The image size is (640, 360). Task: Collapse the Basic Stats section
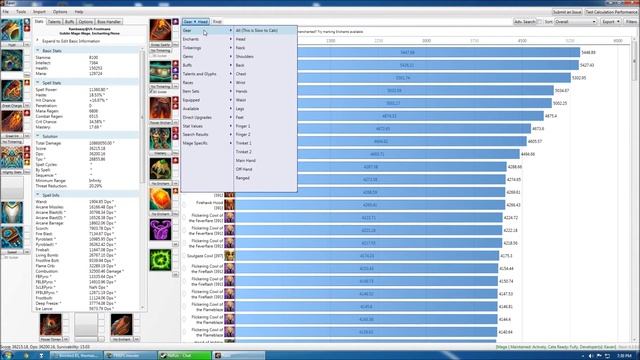pos(38,51)
